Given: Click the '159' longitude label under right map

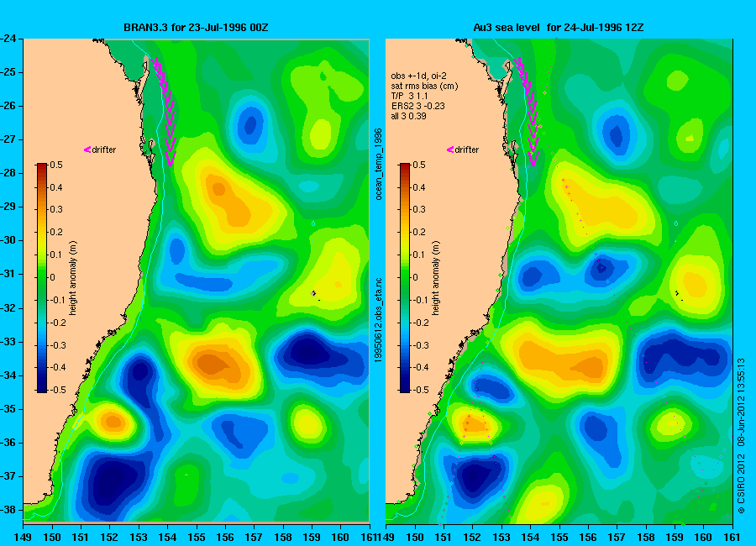Looking at the screenshot, I should [675, 538].
